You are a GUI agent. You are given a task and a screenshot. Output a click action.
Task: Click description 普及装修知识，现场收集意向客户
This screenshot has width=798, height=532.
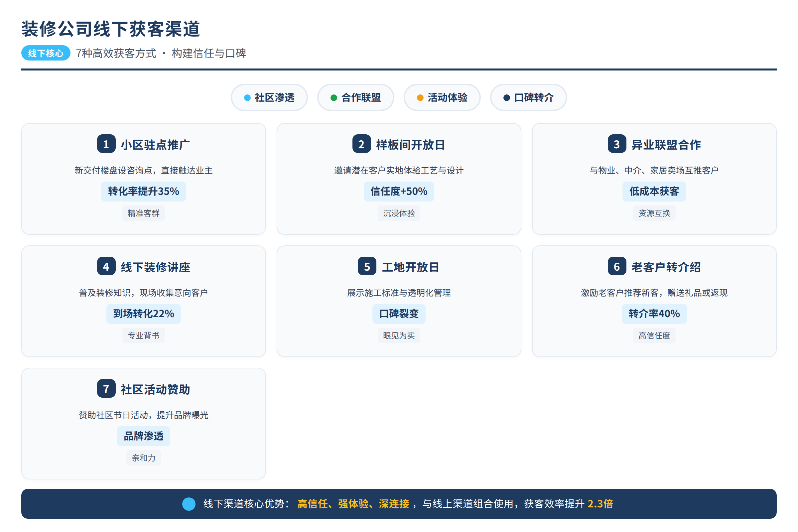point(144,293)
